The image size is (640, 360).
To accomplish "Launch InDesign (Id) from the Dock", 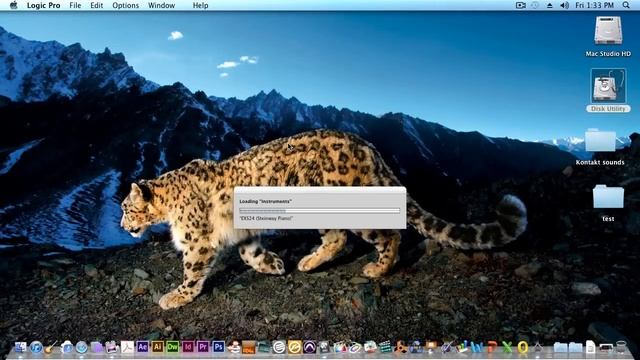I will [188, 347].
